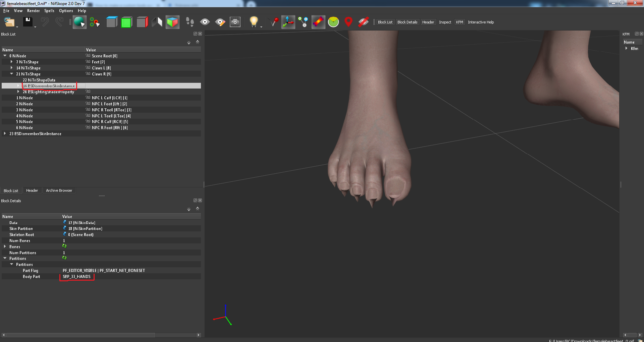Open the View menu

pos(18,11)
